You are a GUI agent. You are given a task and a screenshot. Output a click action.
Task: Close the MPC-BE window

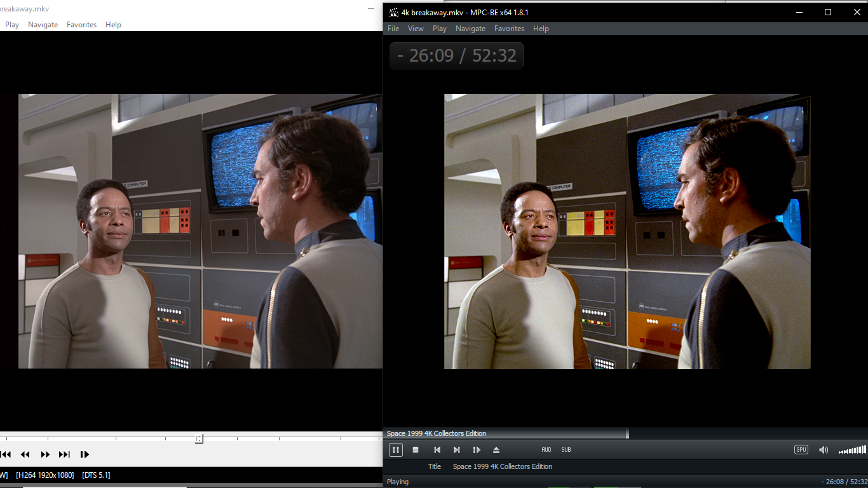[856, 12]
